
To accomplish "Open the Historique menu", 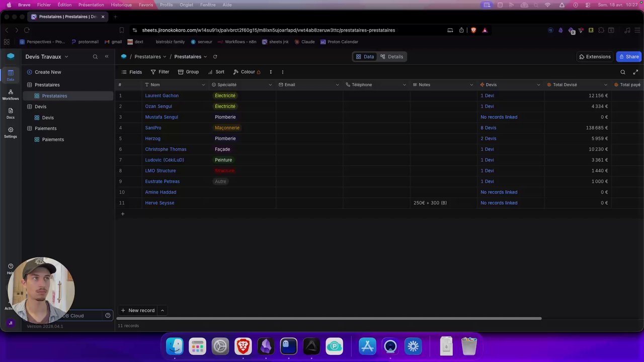I will pos(121,5).
